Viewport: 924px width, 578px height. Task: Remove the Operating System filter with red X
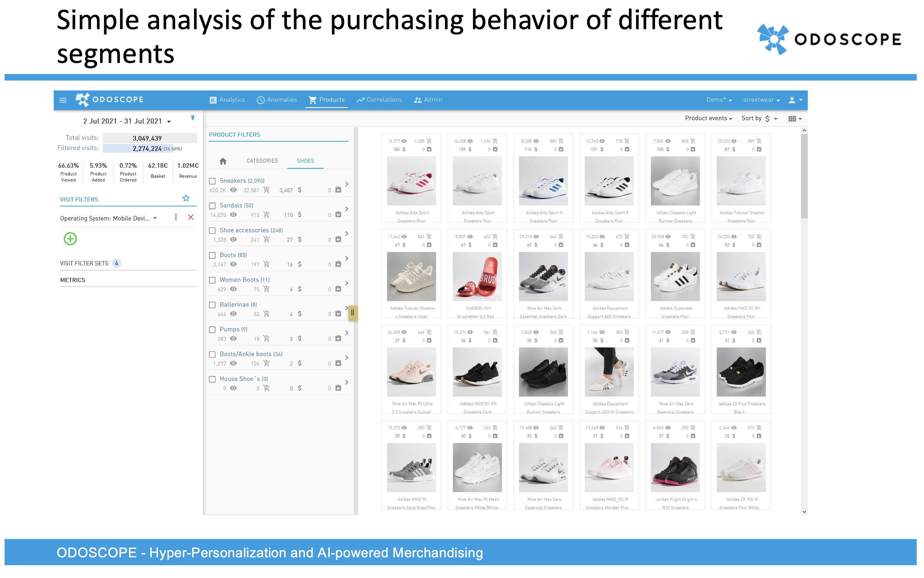[x=191, y=218]
